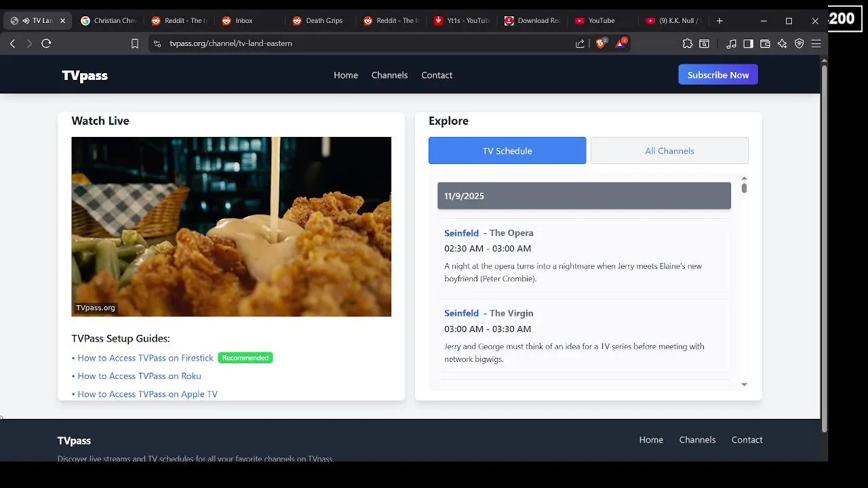Switch to the Inbox tab

[250, 21]
